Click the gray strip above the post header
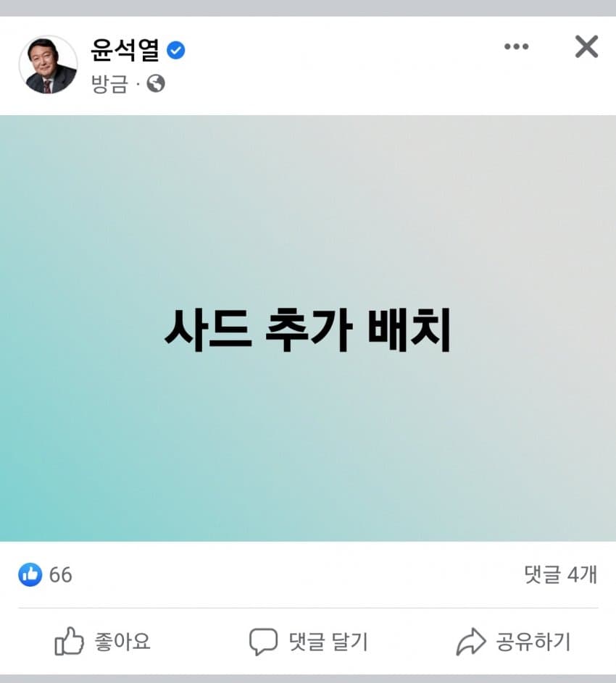The image size is (616, 683). point(308,8)
